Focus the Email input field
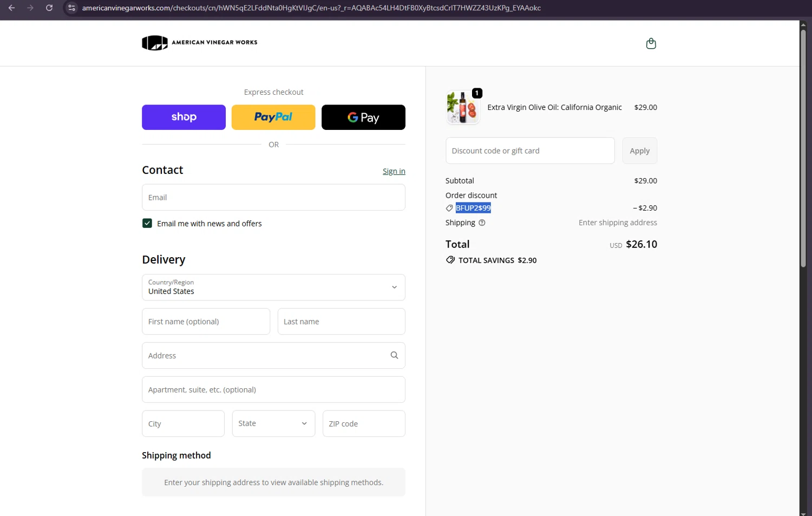Viewport: 812px width, 516px height. [273, 197]
